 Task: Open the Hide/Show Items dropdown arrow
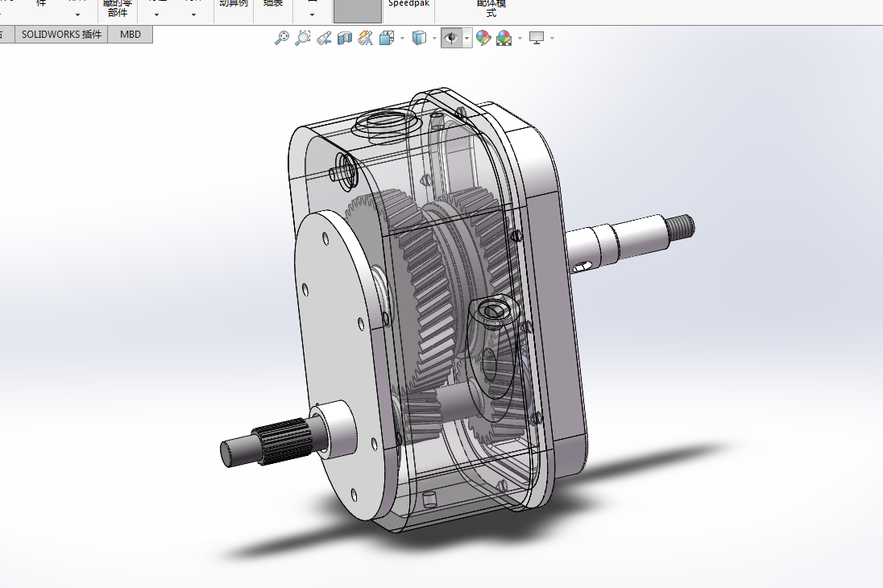click(x=466, y=39)
